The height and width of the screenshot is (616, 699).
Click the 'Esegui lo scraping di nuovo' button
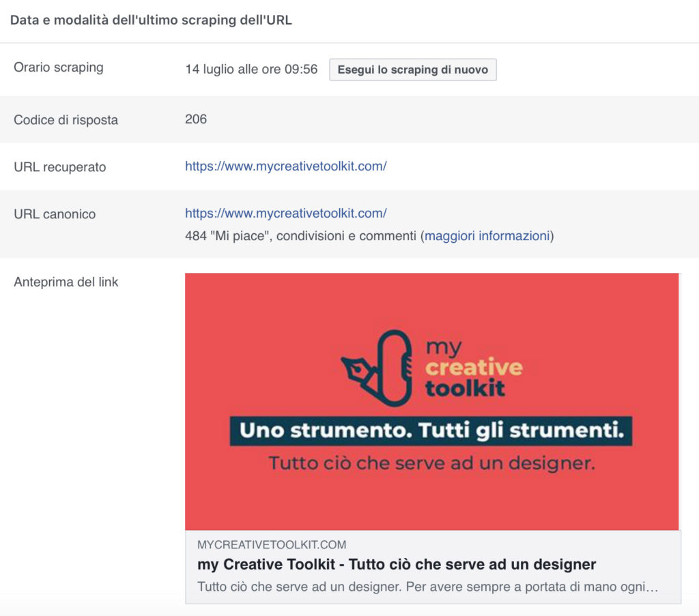[413, 70]
